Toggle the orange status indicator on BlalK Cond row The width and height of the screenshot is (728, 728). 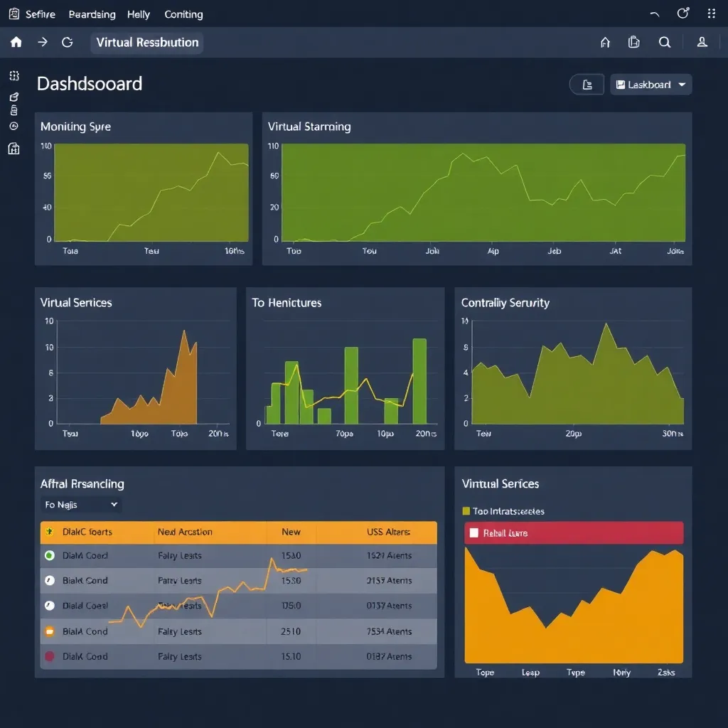coord(49,631)
